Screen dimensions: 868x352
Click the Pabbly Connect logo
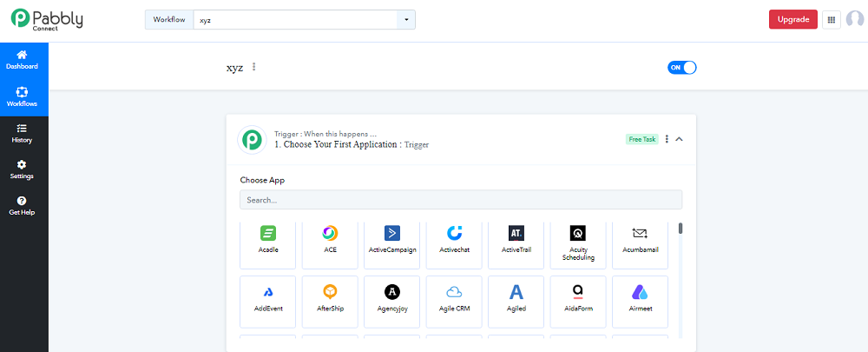tap(47, 19)
